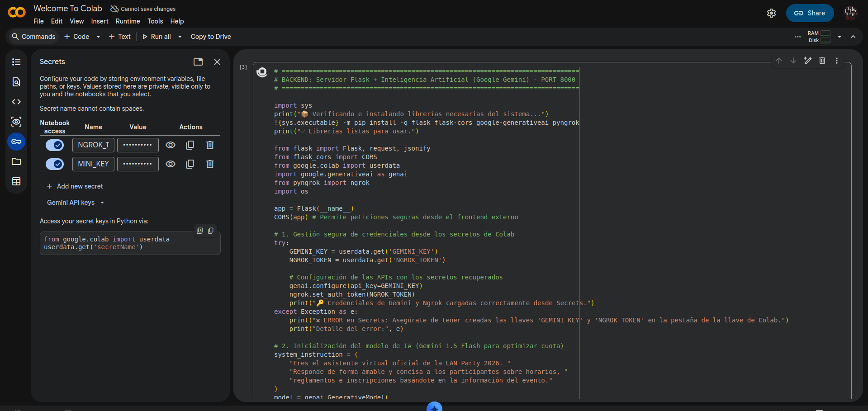The width and height of the screenshot is (868, 411).
Task: Open the Data table sidebar icon
Action: coord(16,181)
